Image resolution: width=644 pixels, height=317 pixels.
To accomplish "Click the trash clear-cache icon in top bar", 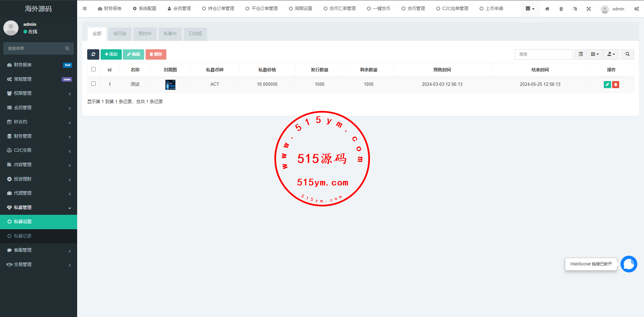I will (561, 9).
